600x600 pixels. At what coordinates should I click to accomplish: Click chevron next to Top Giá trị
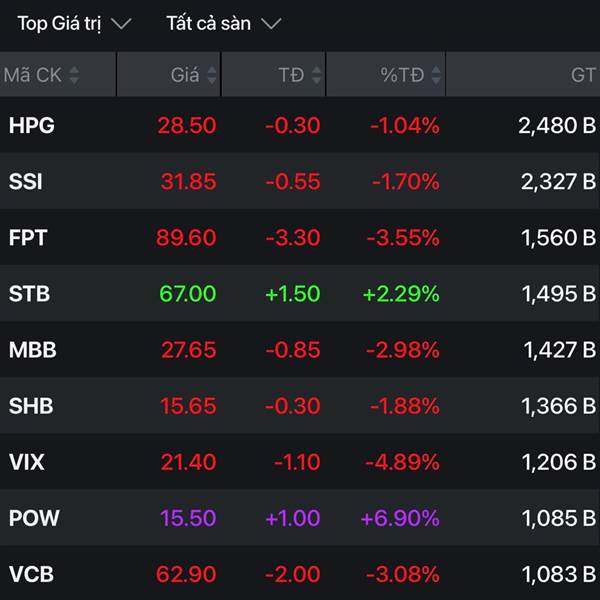[121, 24]
